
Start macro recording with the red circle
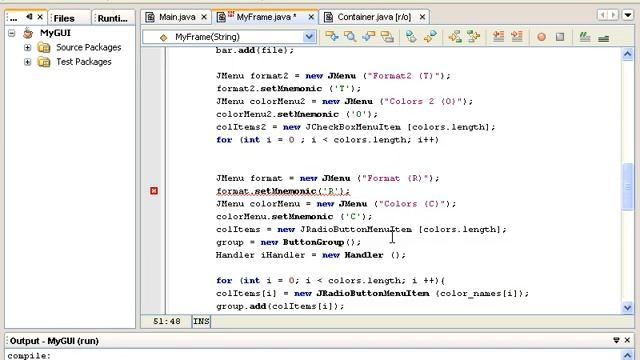point(542,37)
